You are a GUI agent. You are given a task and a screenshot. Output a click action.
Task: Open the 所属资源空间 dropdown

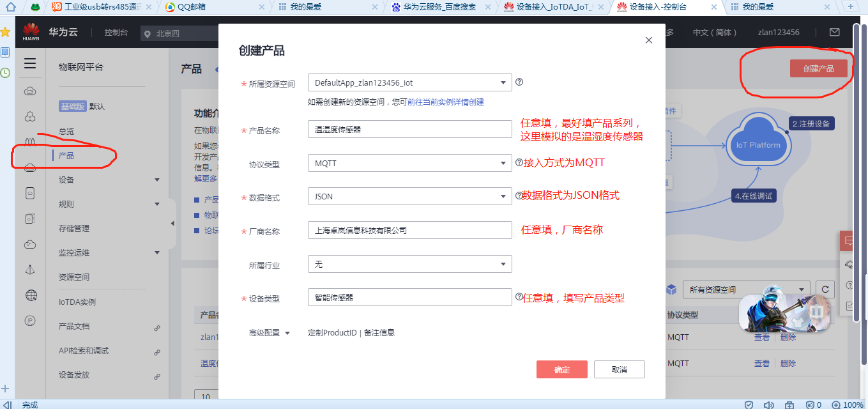(x=409, y=82)
